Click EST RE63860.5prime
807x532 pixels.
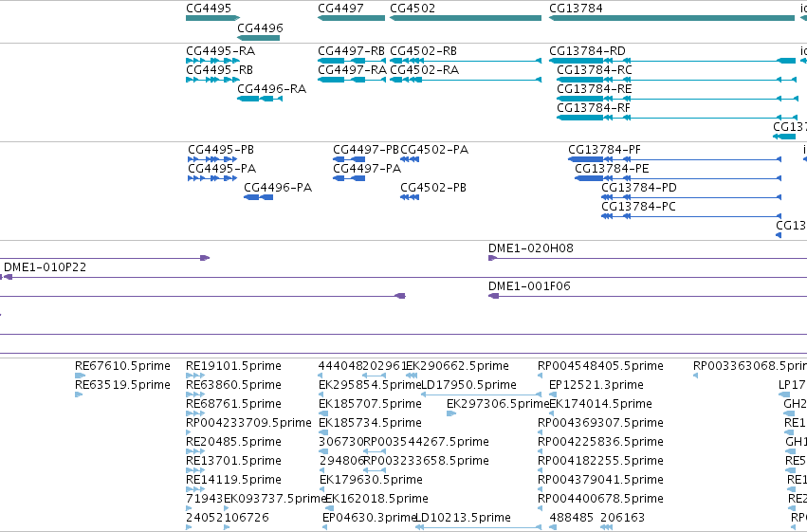(x=195, y=394)
